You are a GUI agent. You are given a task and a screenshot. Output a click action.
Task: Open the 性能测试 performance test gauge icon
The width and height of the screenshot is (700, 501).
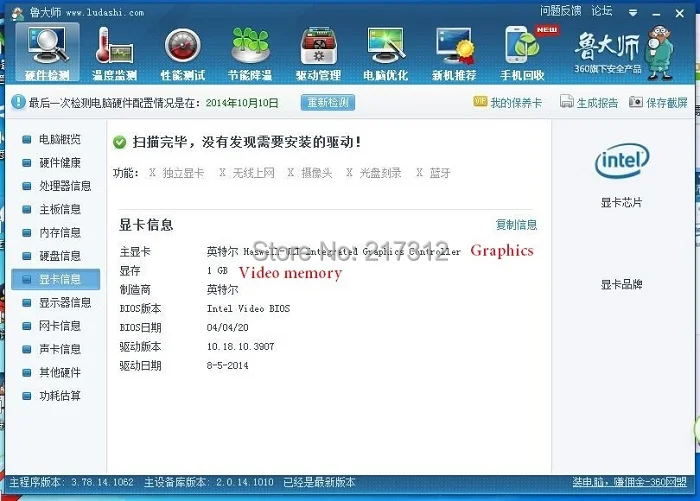click(x=183, y=52)
